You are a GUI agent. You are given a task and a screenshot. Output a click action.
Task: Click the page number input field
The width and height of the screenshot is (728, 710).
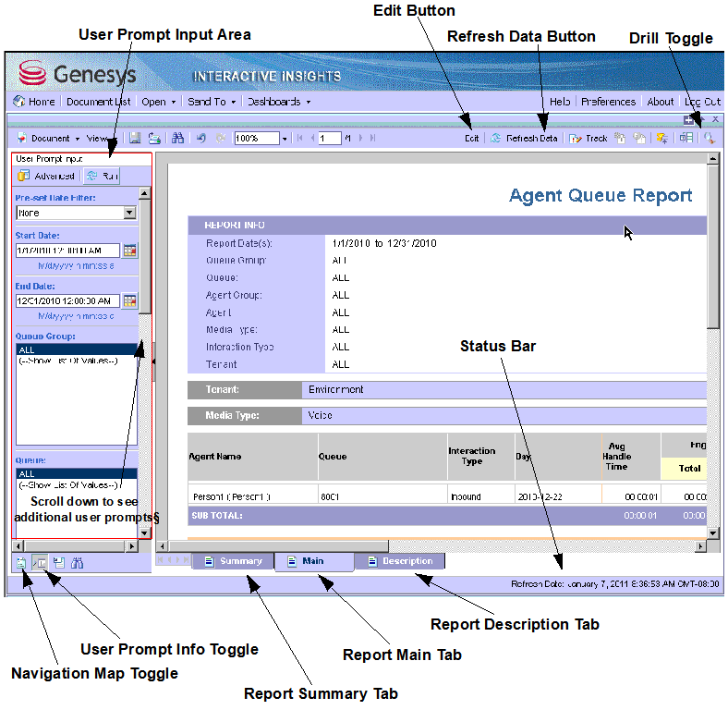click(x=329, y=138)
